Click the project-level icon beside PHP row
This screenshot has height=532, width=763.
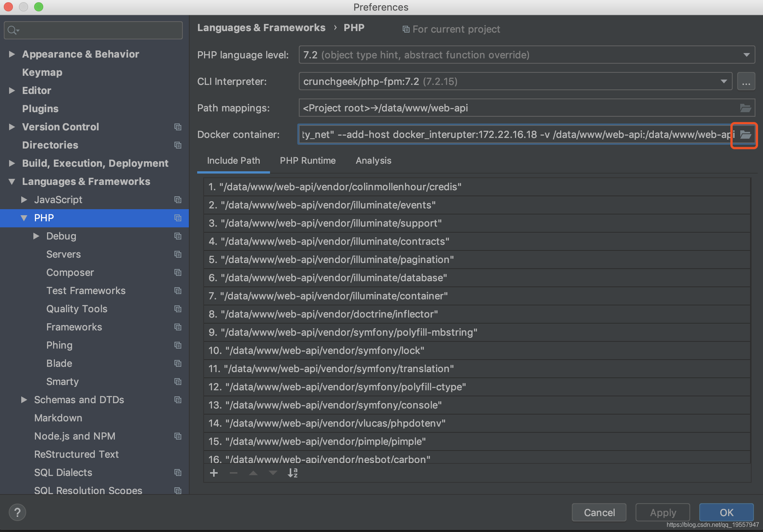coord(178,218)
